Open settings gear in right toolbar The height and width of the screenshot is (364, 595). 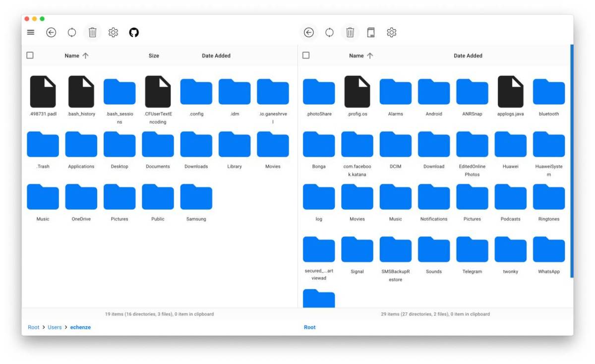[391, 32]
